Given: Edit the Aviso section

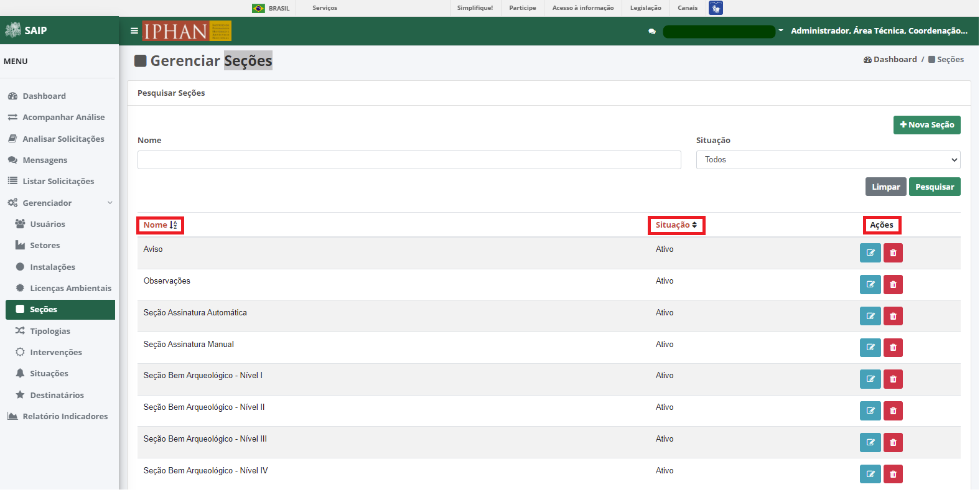Looking at the screenshot, I should tap(870, 253).
